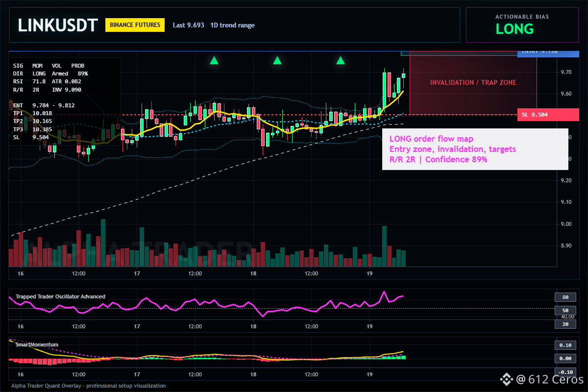Click the Last 9.693 price text

click(x=189, y=25)
